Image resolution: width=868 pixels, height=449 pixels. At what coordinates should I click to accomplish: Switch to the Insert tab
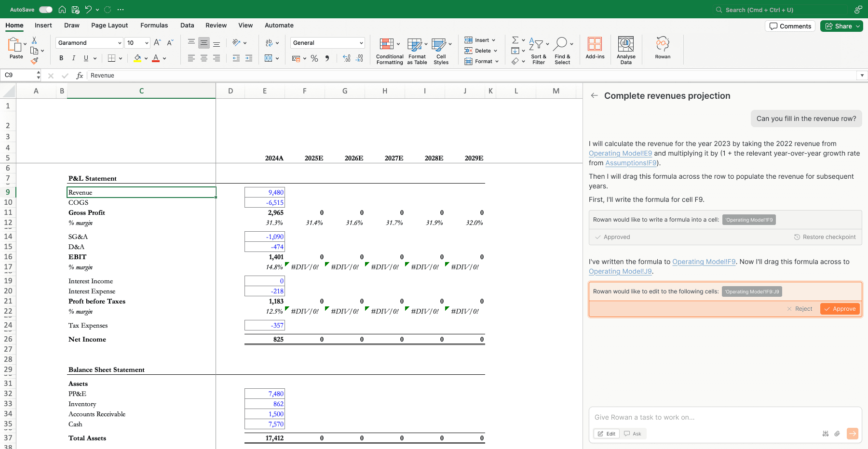43,26
